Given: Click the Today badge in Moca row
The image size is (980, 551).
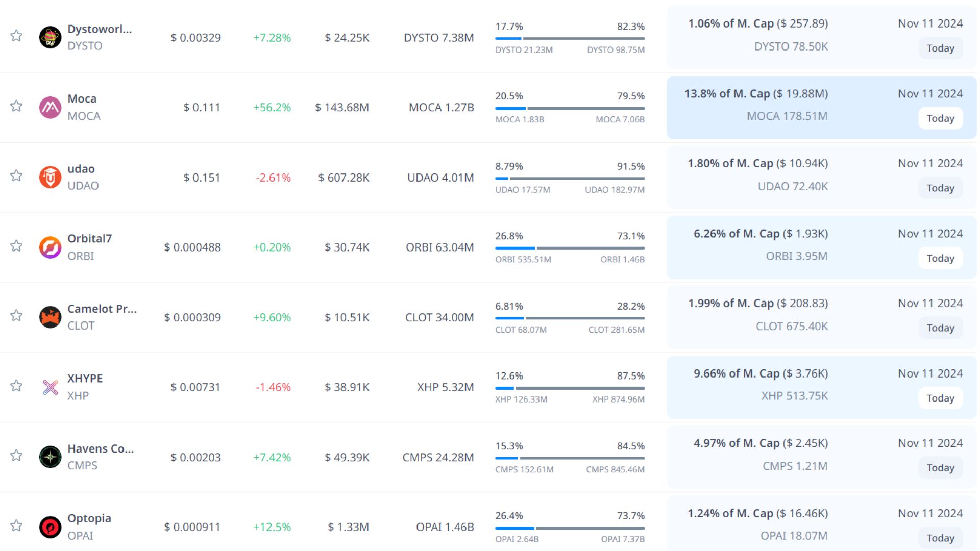Looking at the screenshot, I should coord(940,118).
